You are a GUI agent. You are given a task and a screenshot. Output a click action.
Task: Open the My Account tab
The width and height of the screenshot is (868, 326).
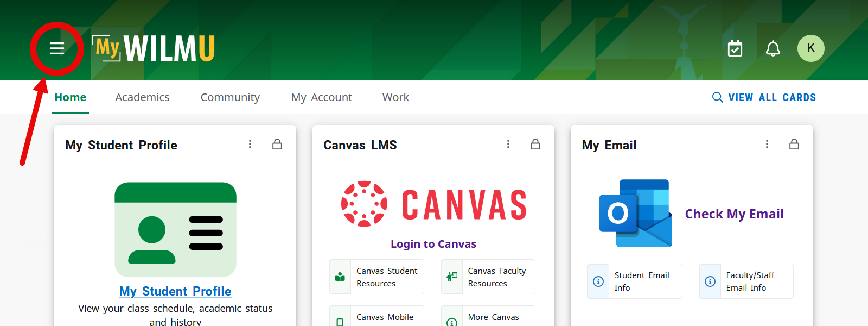(322, 97)
